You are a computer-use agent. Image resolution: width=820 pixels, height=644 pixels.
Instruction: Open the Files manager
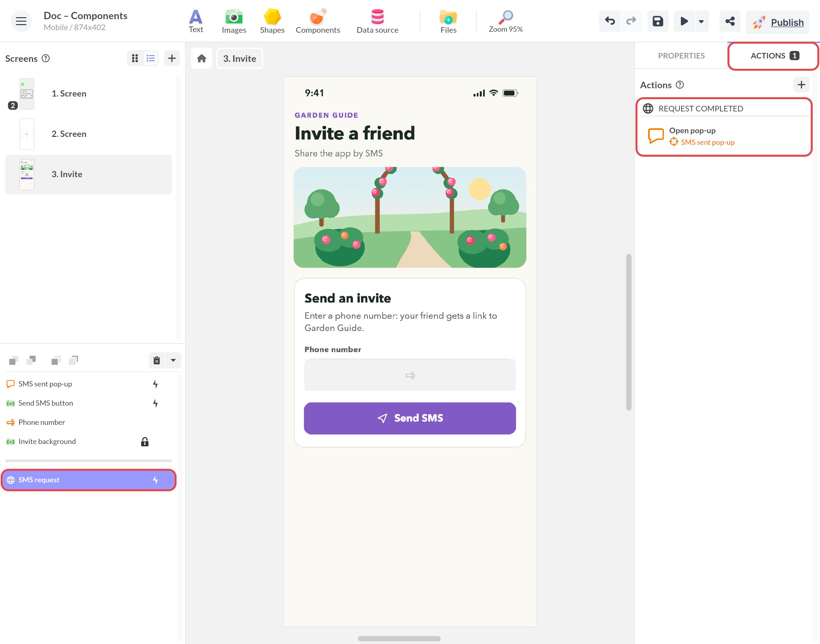click(x=448, y=21)
